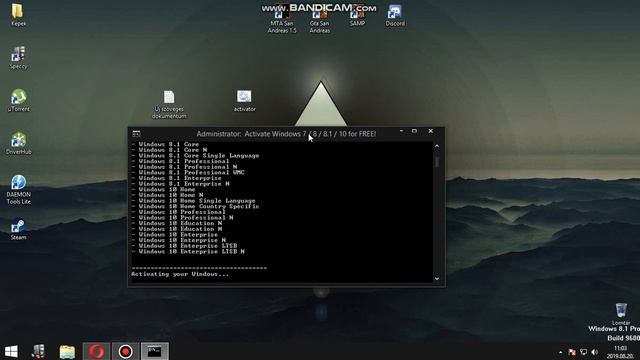Image resolution: width=640 pixels, height=360 pixels.
Task: Click the line "Windows 8.1 Professional WMC"
Action: 191,172
